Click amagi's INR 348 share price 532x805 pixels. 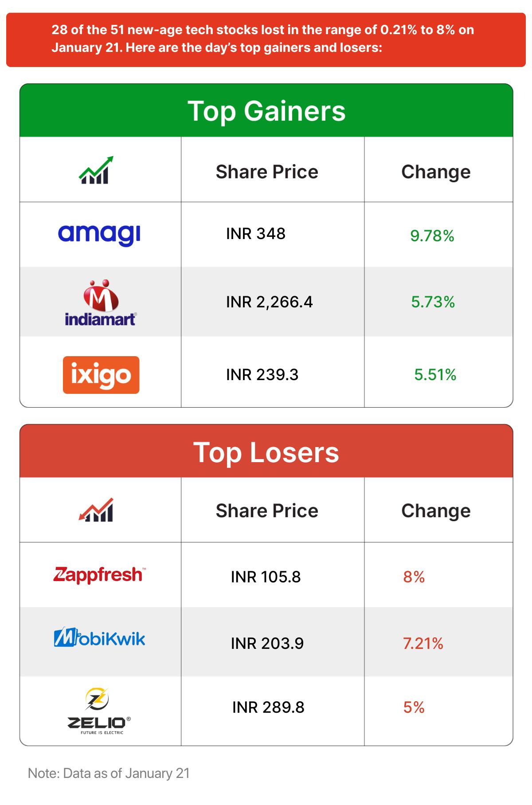pyautogui.click(x=256, y=234)
